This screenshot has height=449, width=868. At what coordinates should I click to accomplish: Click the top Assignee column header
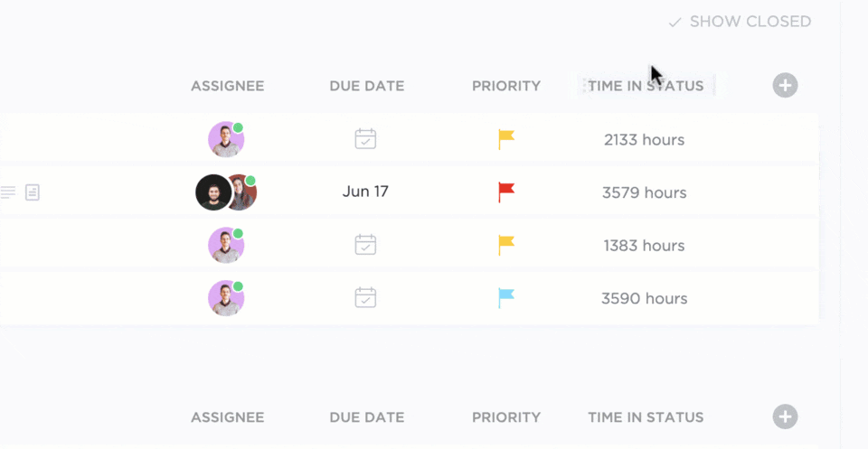coord(228,87)
